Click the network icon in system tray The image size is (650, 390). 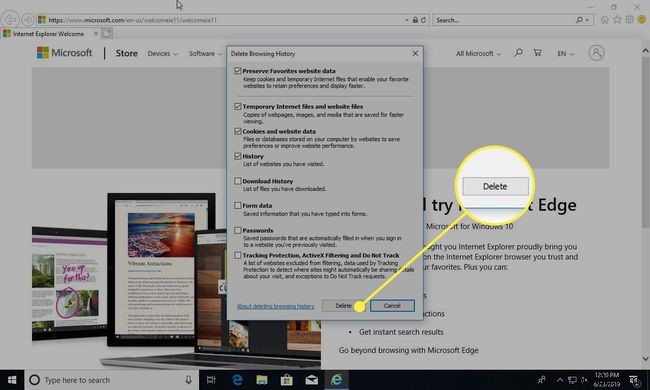(x=572, y=380)
